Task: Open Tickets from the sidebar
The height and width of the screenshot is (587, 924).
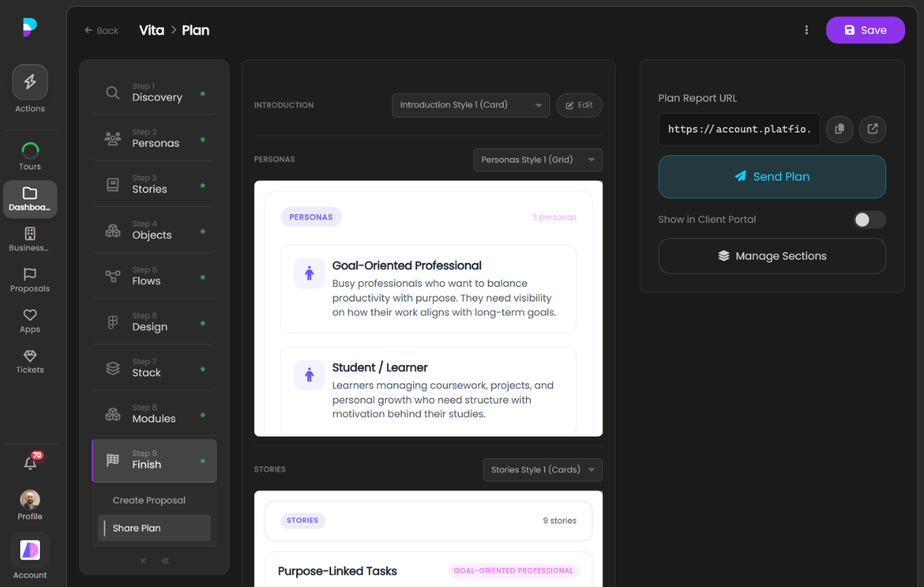Action: [x=30, y=361]
